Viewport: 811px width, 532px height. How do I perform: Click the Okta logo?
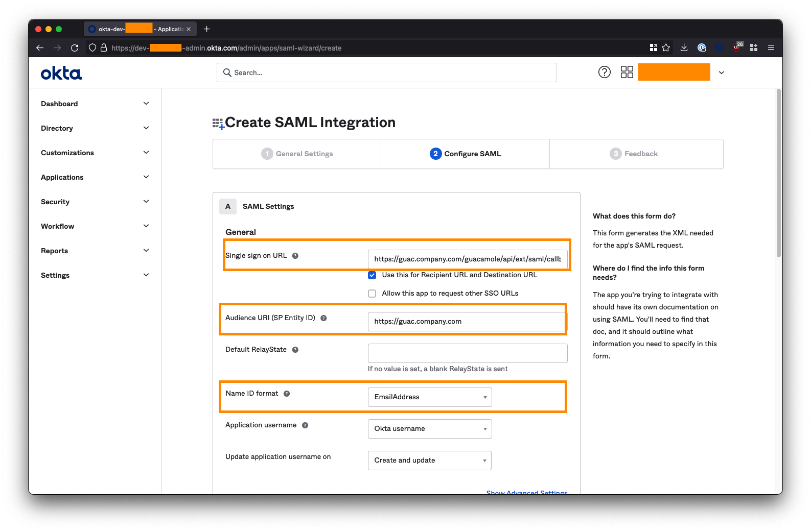(61, 73)
